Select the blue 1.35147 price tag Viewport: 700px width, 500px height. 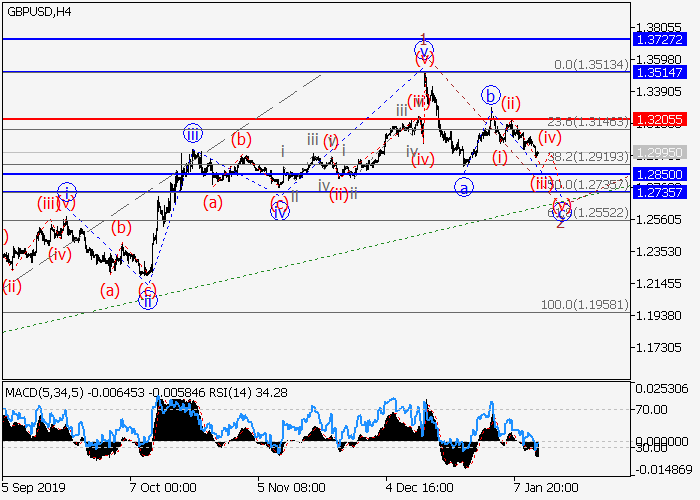click(x=660, y=72)
